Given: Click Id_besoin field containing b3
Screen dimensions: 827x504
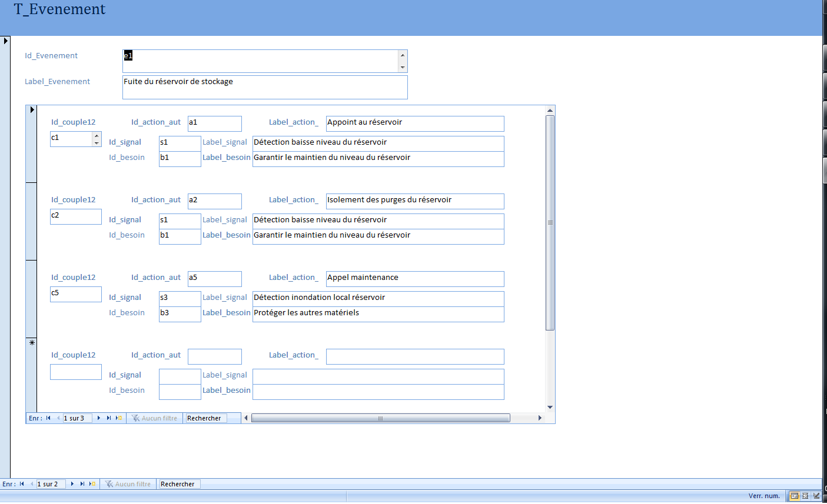Looking at the screenshot, I should 180,314.
